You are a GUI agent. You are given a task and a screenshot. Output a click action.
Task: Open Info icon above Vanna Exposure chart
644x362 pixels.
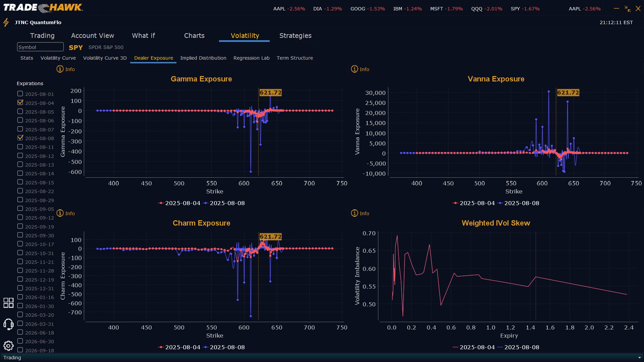355,69
